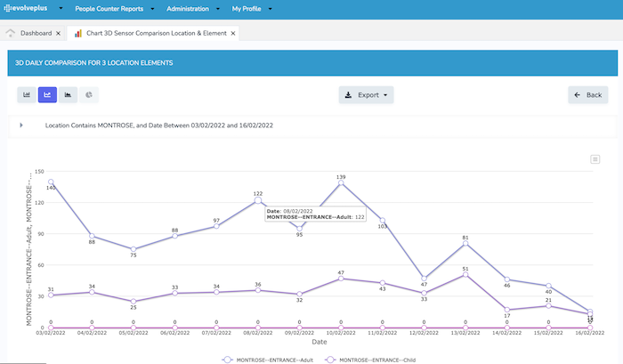Switch to the Dashboard tab
Viewport: 623px width, 364px height.
coord(36,33)
